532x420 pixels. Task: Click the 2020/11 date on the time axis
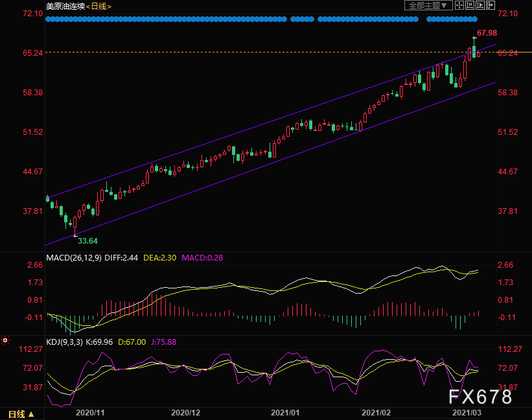point(90,413)
